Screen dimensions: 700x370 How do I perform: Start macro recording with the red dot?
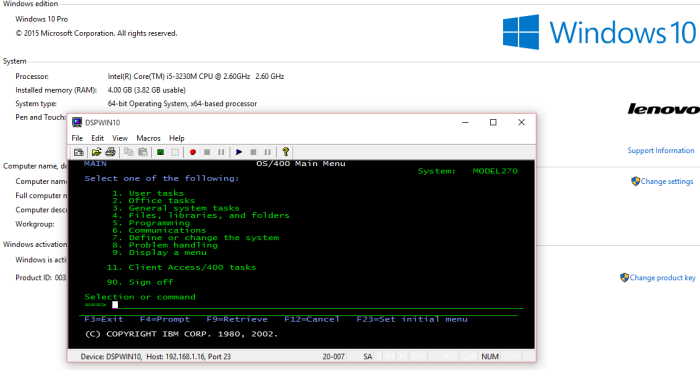coord(193,152)
